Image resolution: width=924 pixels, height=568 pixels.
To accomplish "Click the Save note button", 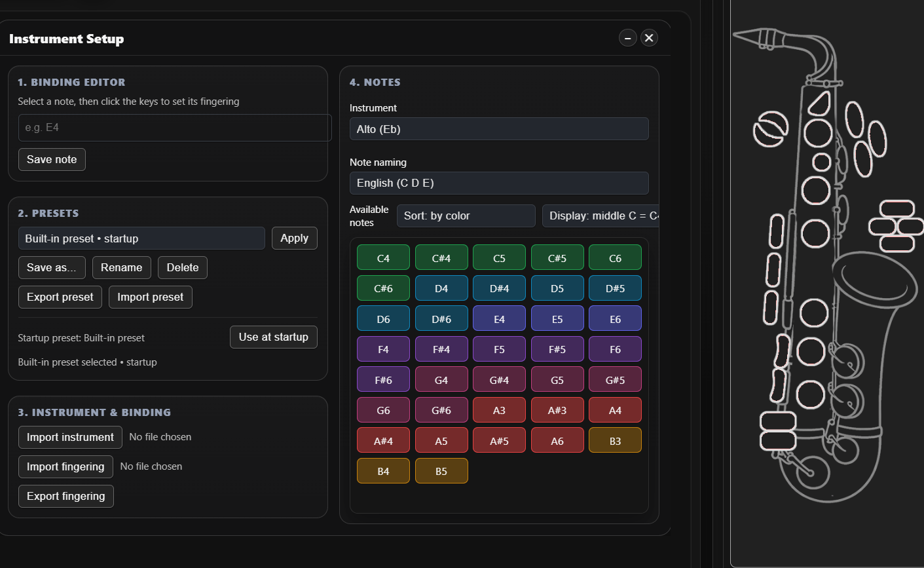I will [x=52, y=159].
